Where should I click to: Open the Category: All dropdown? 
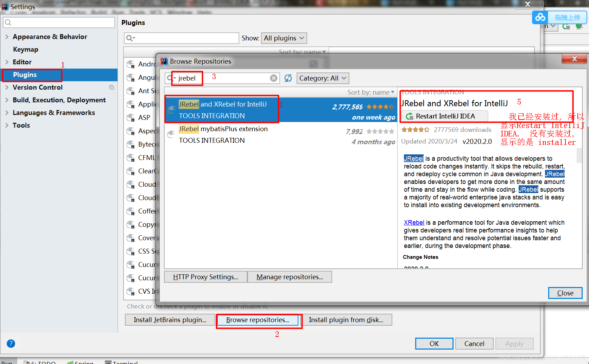(323, 78)
